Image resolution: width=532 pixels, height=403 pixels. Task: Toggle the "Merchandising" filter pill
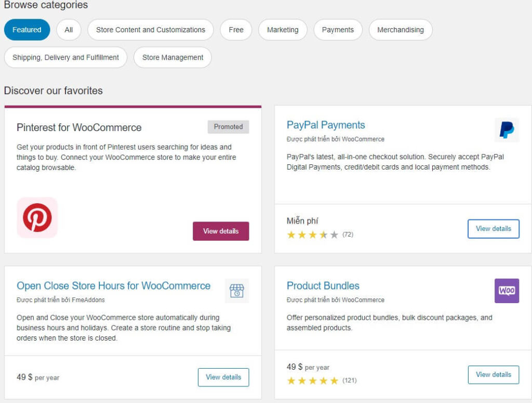401,30
